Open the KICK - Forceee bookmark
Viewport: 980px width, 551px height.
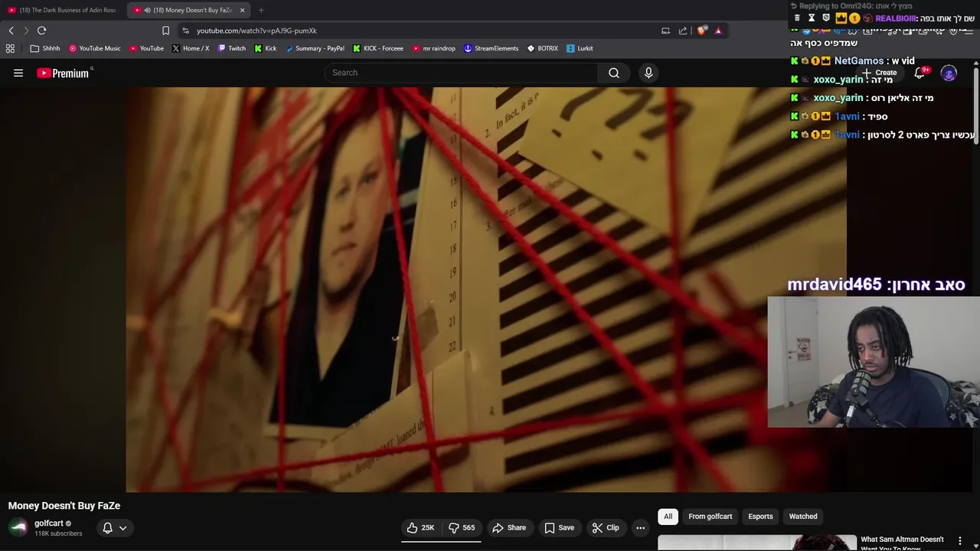[378, 48]
